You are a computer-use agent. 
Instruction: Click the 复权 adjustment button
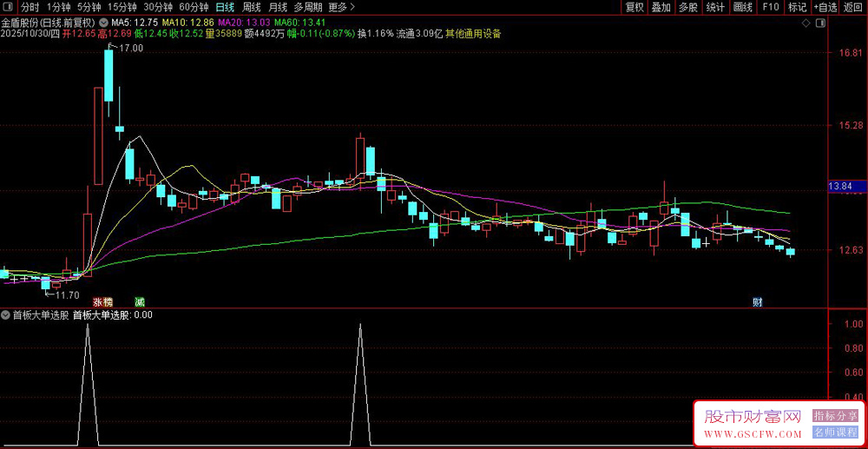click(x=635, y=7)
